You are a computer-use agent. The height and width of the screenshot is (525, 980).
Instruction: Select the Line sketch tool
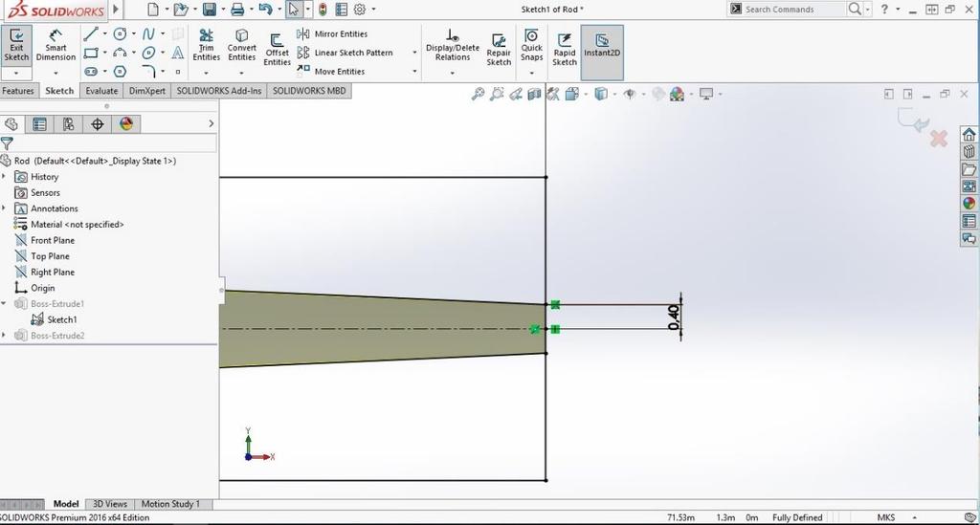91,33
